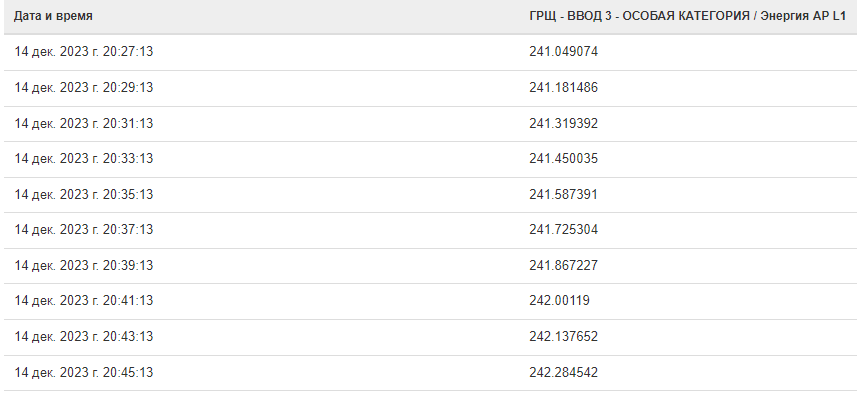
Task: Select the row with timestamp 20:41:13
Action: click(x=430, y=301)
